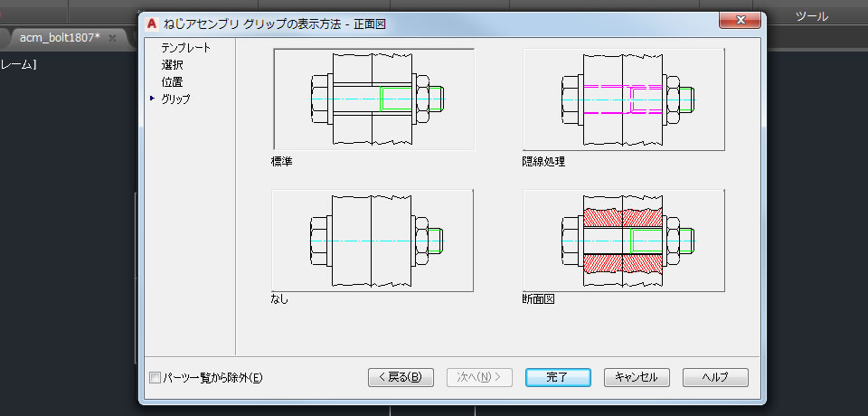
Task: Click the 完了 finish button
Action: point(558,377)
